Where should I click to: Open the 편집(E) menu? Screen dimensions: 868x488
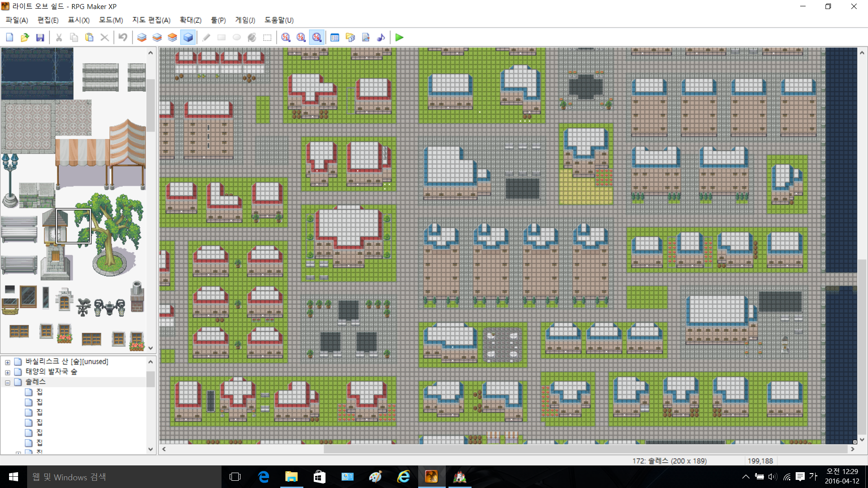tap(48, 20)
